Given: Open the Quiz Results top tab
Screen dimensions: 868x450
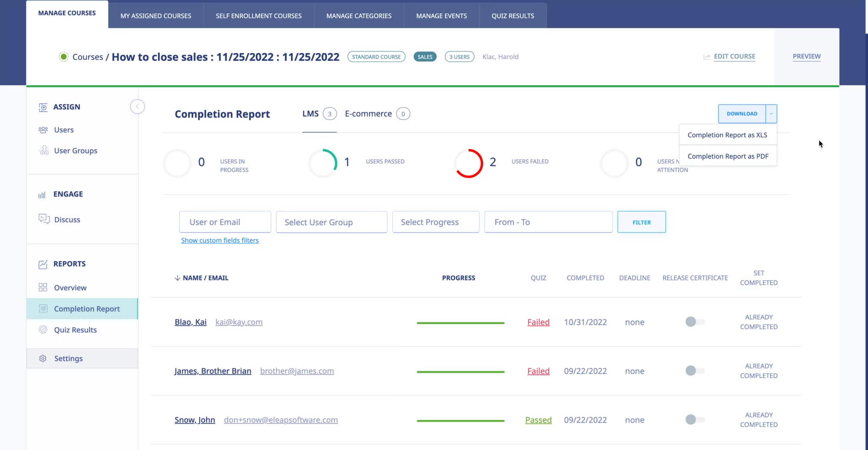Looking at the screenshot, I should (513, 16).
